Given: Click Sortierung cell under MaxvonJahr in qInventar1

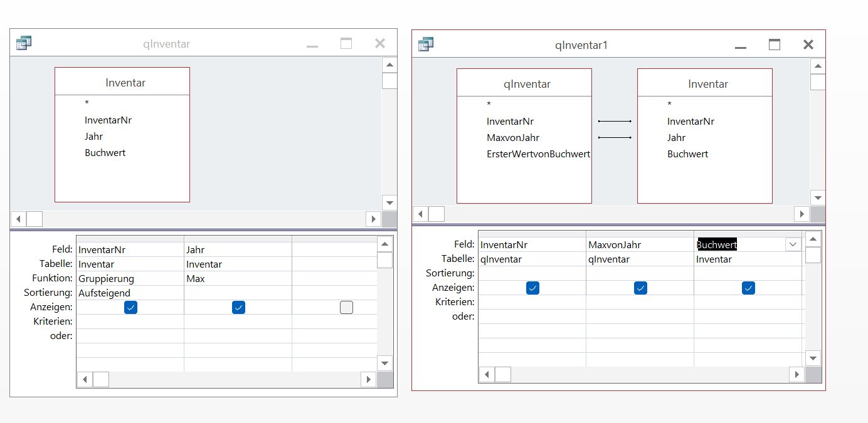Looking at the screenshot, I should coord(640,273).
